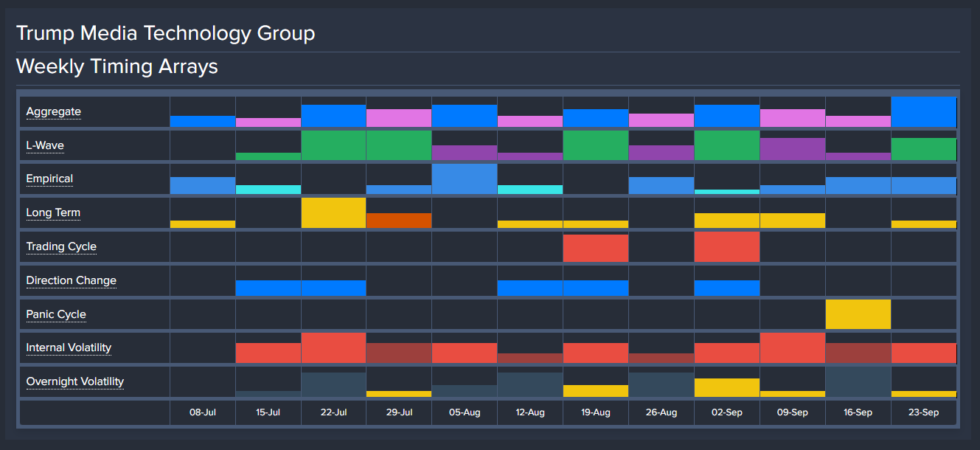Click the 16-Sep date label
Viewport: 980px width, 450px height.
[858, 413]
